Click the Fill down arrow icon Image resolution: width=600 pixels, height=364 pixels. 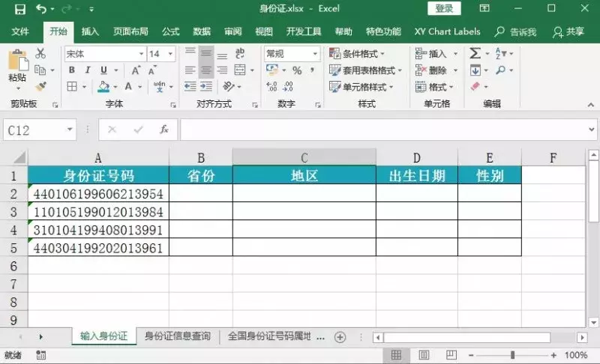(475, 70)
